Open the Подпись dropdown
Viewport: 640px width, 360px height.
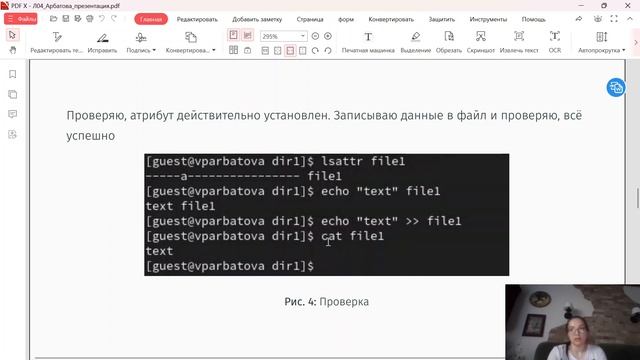(x=141, y=42)
